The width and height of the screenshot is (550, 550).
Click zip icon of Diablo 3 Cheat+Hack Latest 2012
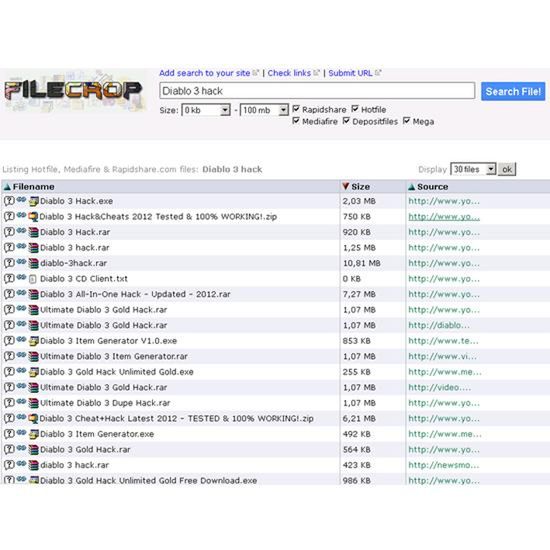(x=33, y=418)
